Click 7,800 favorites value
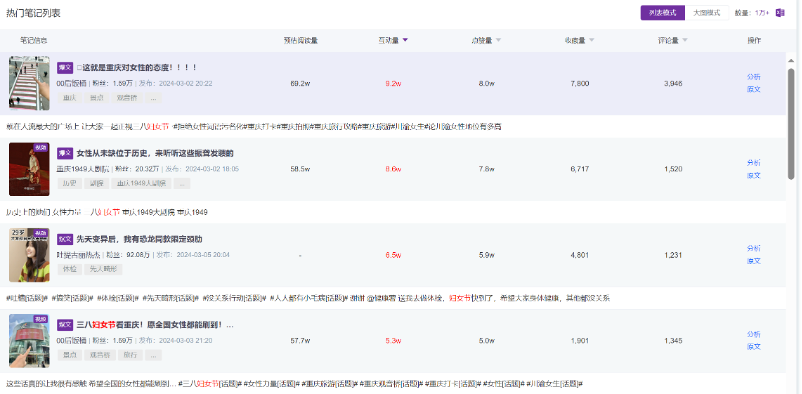 580,83
